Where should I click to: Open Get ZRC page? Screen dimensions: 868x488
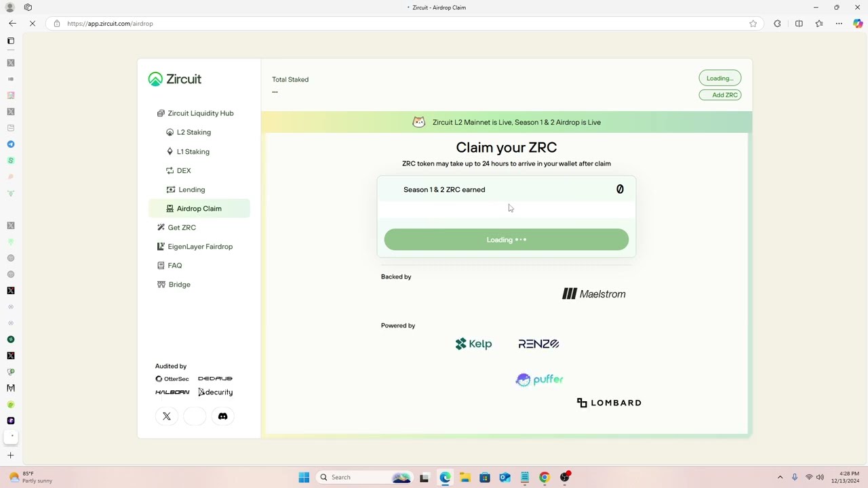tap(176, 227)
